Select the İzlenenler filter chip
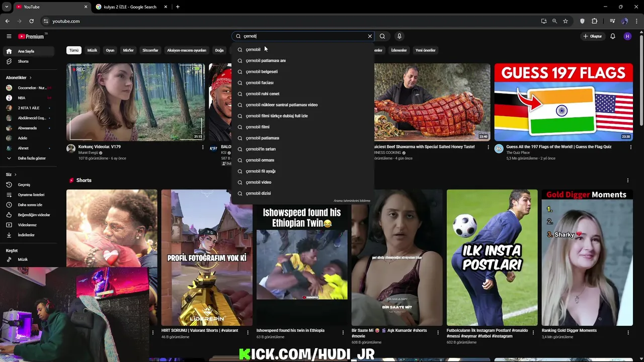Viewport: 644px width, 362px height. 399,50
